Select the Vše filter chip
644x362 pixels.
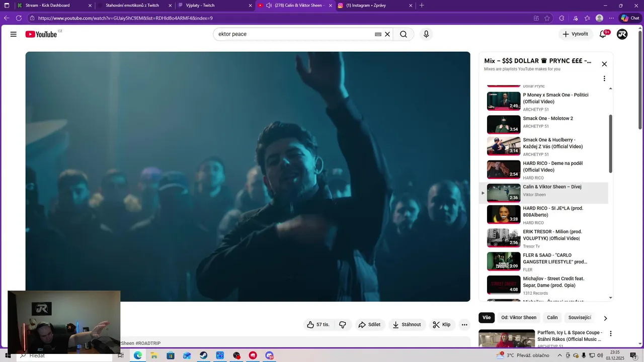click(x=487, y=318)
